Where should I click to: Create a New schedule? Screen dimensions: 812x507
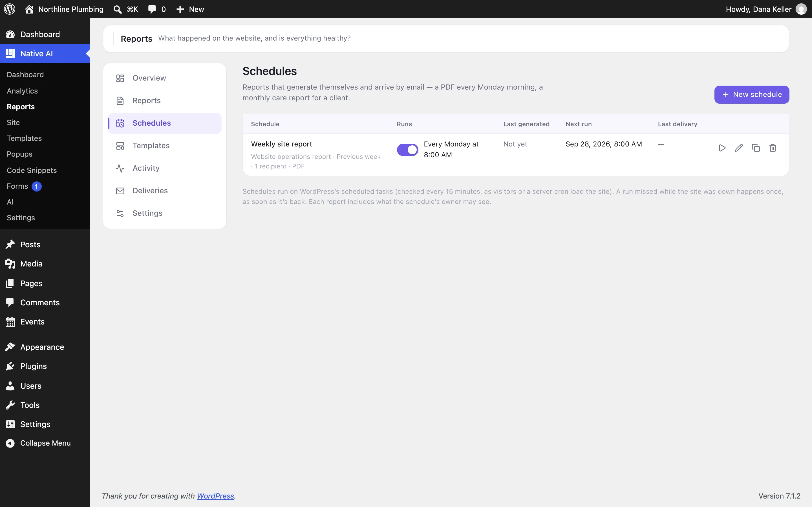(752, 95)
